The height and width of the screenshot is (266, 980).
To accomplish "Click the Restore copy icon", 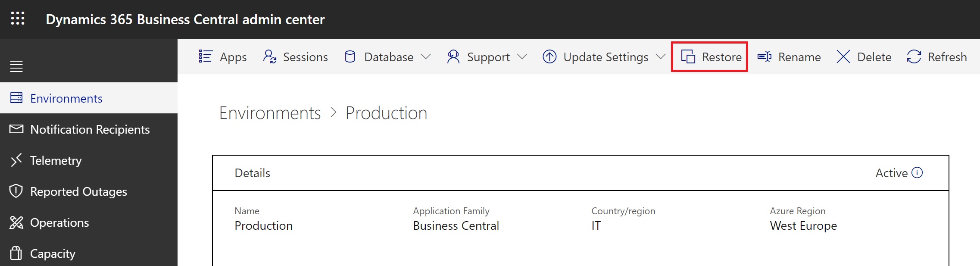I will point(688,56).
